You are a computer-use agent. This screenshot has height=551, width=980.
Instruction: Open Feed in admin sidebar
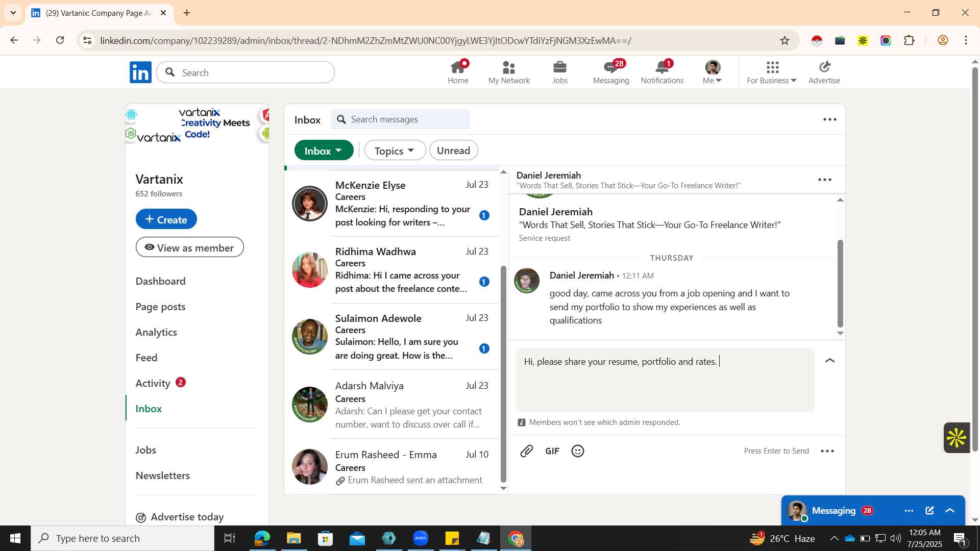146,358
